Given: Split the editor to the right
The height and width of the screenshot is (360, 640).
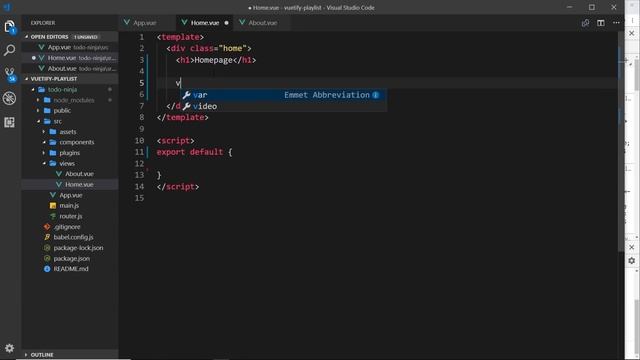Looking at the screenshot, I should point(601,23).
